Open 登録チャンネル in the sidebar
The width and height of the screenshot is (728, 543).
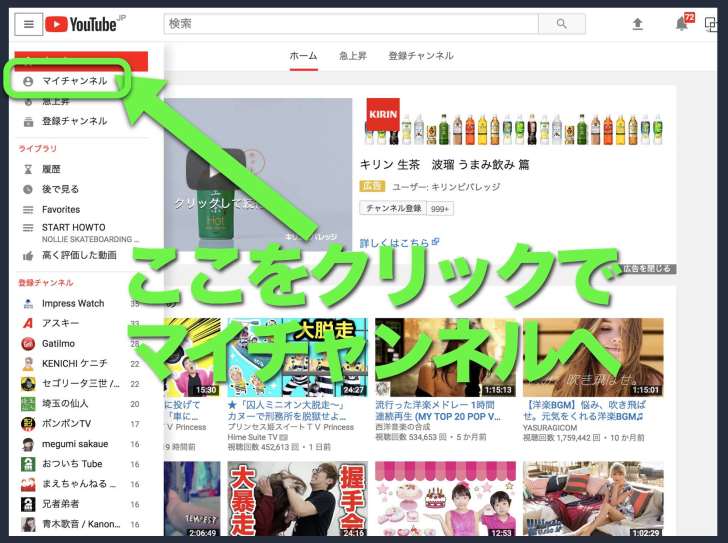[x=74, y=122]
